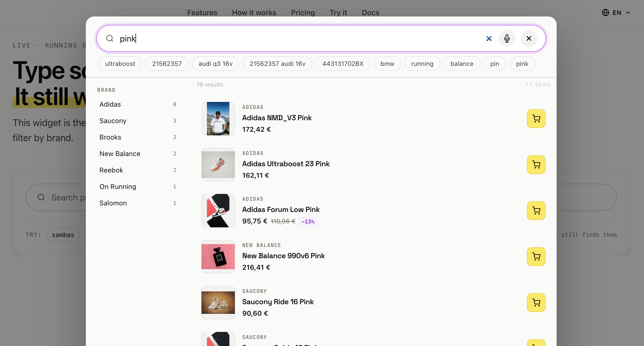
Task: Select the pink suggestion chip
Action: pyautogui.click(x=522, y=64)
